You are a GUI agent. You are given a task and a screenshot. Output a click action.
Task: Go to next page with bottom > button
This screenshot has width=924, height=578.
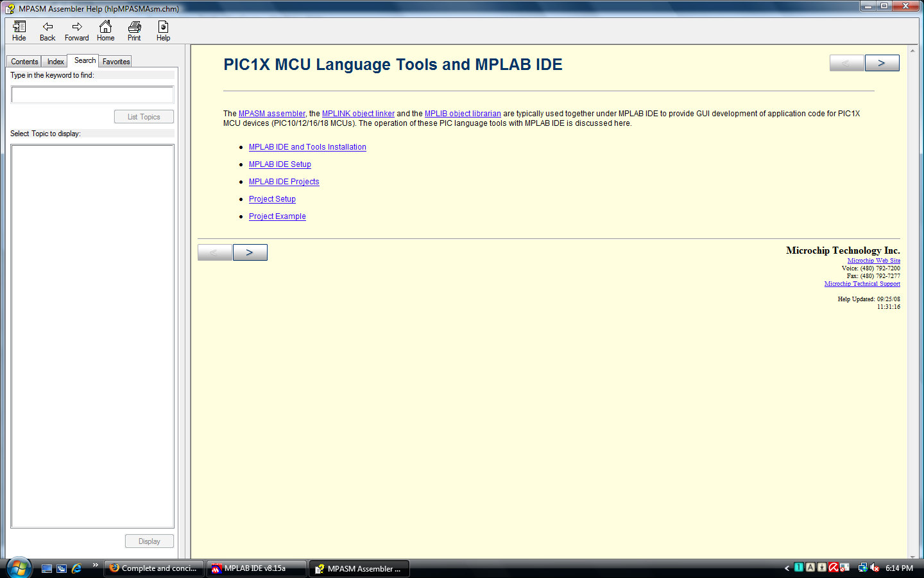[250, 252]
